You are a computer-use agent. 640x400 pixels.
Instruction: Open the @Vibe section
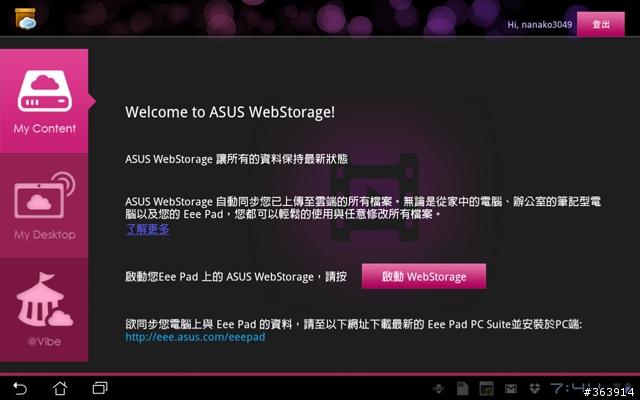click(x=44, y=310)
